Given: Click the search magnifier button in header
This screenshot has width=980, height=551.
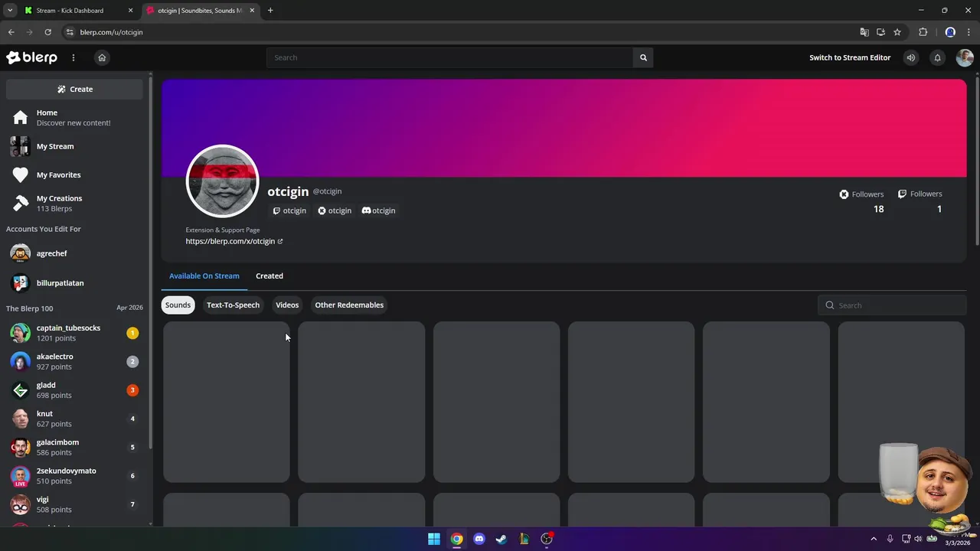Looking at the screenshot, I should tap(643, 57).
